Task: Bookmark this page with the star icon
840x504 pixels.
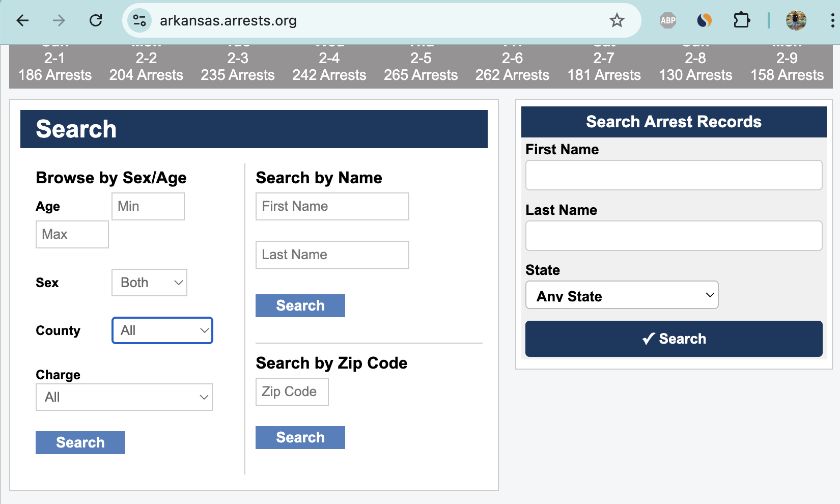Action: [x=617, y=20]
